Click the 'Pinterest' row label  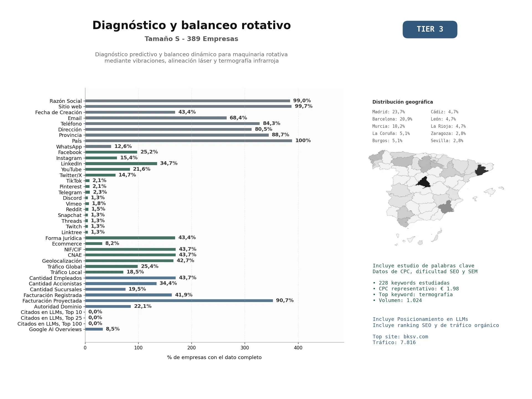coord(71,187)
